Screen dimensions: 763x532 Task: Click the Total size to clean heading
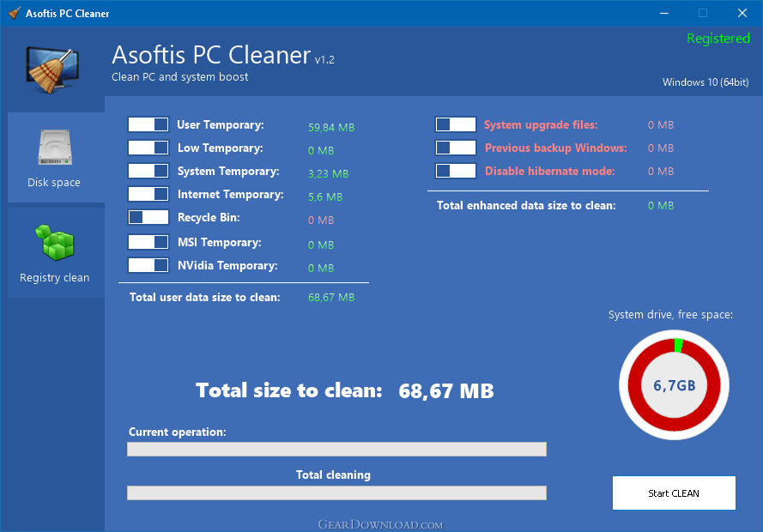[x=289, y=390]
